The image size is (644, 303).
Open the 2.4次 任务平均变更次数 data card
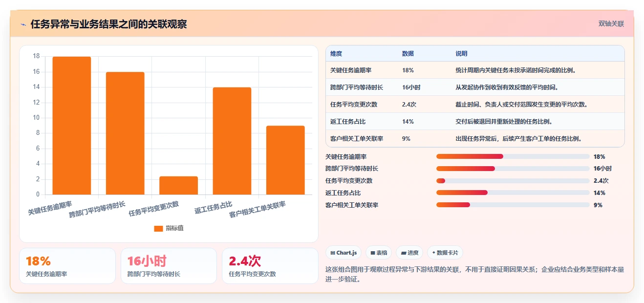click(x=270, y=266)
